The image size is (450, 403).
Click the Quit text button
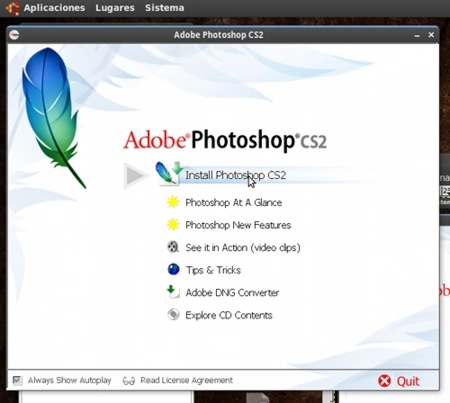point(408,381)
